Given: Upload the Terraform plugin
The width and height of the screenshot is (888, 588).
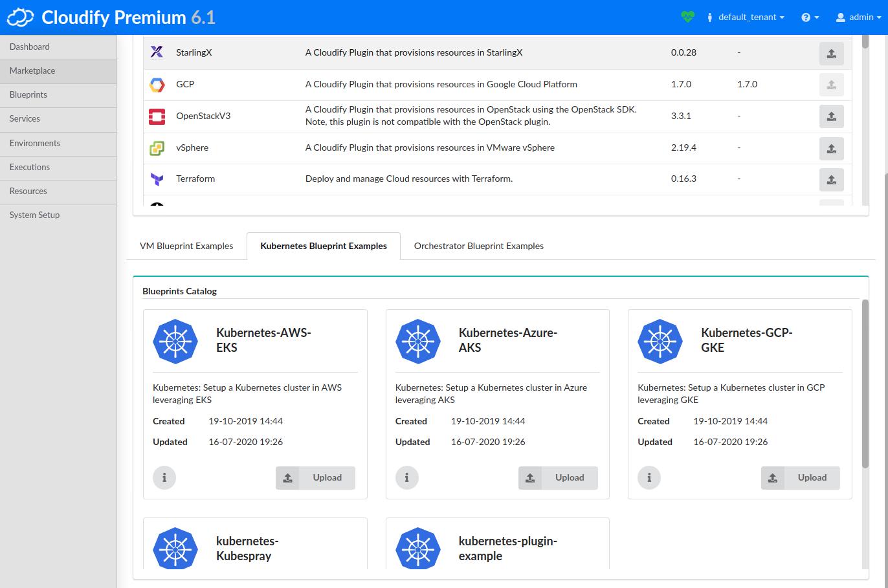Looking at the screenshot, I should pos(832,180).
